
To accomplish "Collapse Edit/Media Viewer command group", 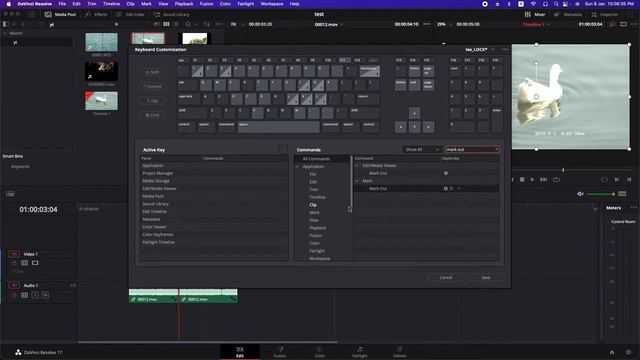I will [x=357, y=166].
